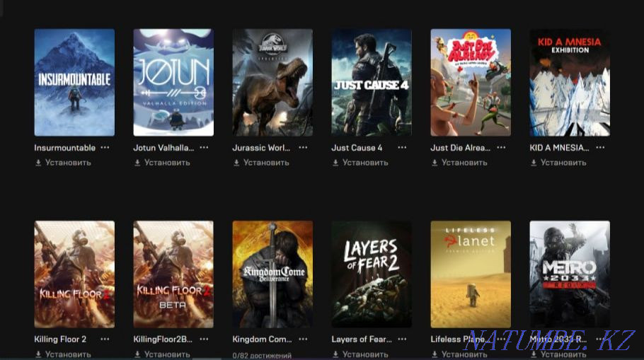Select the Metro 2033 Redux cover art
Viewport: 644px width, 360px height.
point(569,274)
